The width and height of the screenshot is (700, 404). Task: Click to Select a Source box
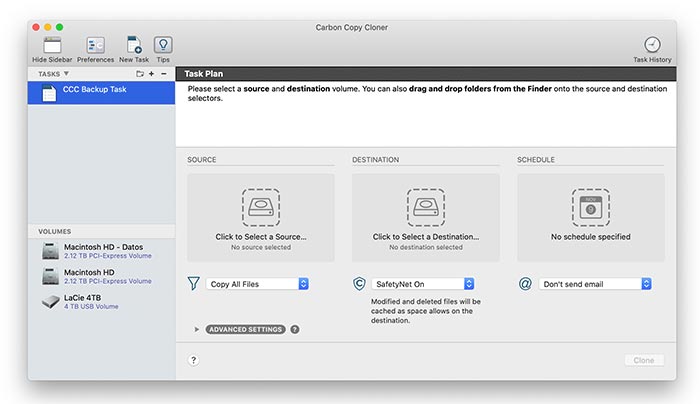pyautogui.click(x=261, y=217)
